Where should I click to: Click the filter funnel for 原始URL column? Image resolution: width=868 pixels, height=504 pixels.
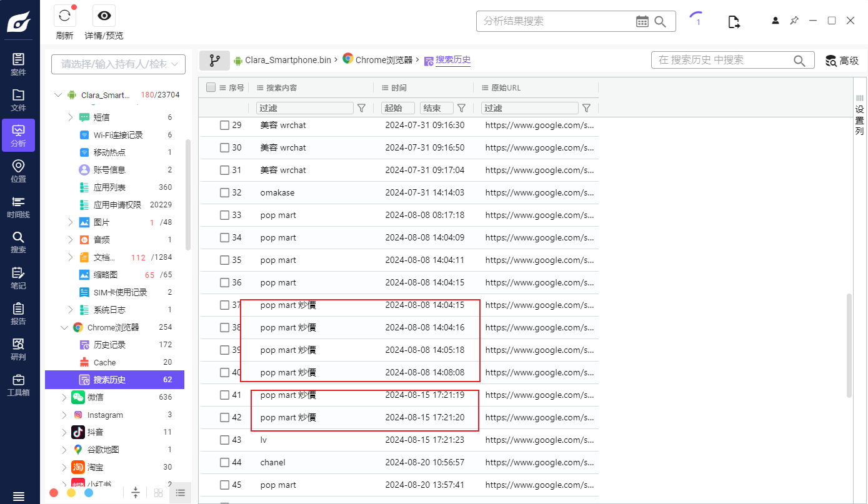[x=586, y=108]
